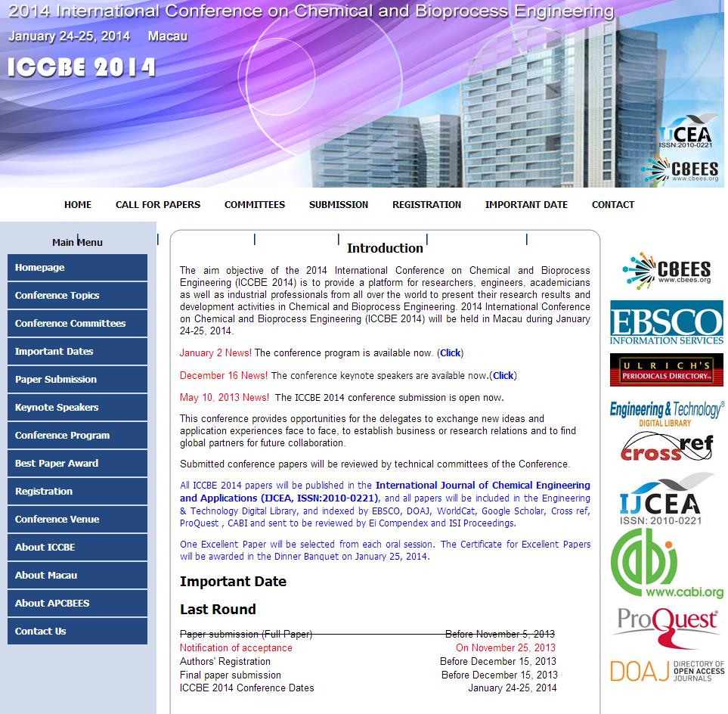The width and height of the screenshot is (728, 714).
Task: Open the CABI logo link
Action: (666, 564)
